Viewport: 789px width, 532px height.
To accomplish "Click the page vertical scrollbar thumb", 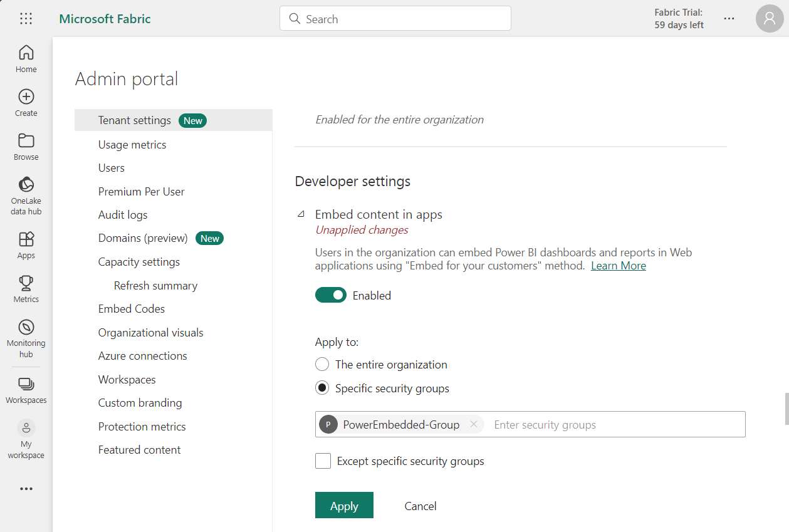I will pos(786,409).
